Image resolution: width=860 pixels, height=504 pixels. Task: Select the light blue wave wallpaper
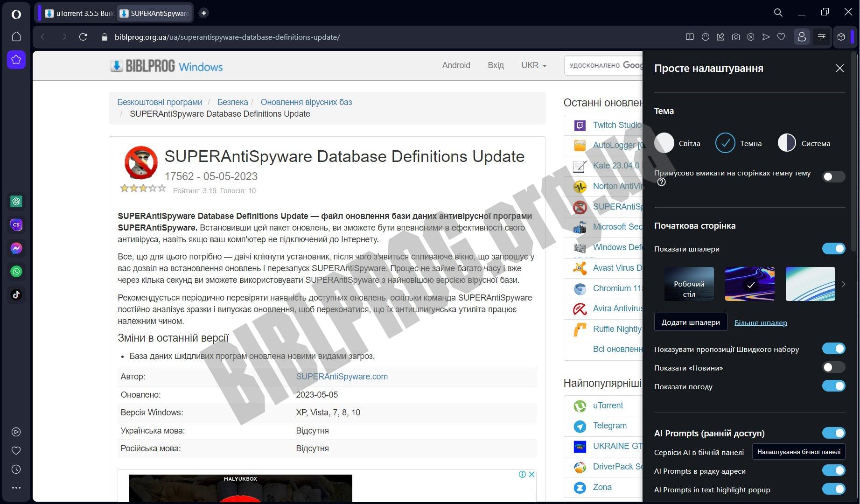coord(810,284)
